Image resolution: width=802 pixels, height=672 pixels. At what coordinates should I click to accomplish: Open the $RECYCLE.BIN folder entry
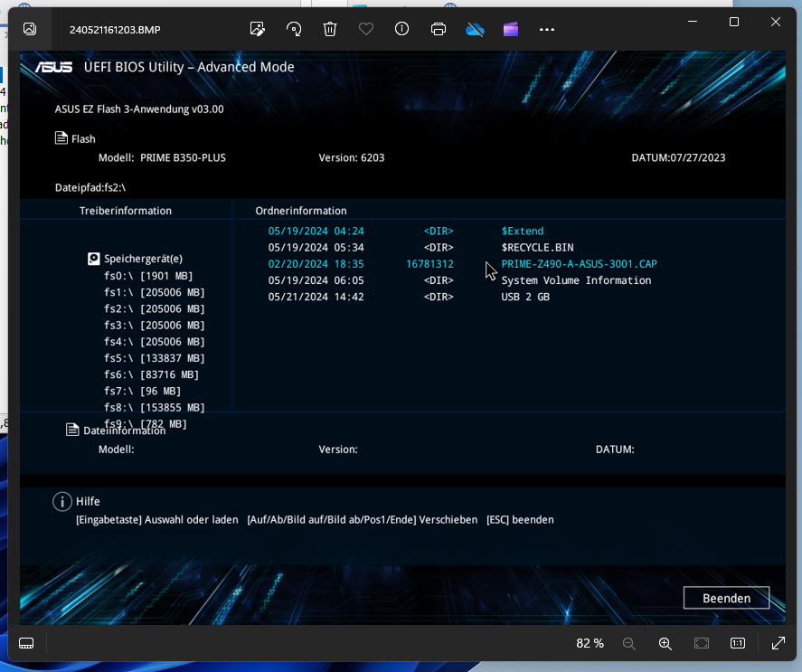point(537,247)
